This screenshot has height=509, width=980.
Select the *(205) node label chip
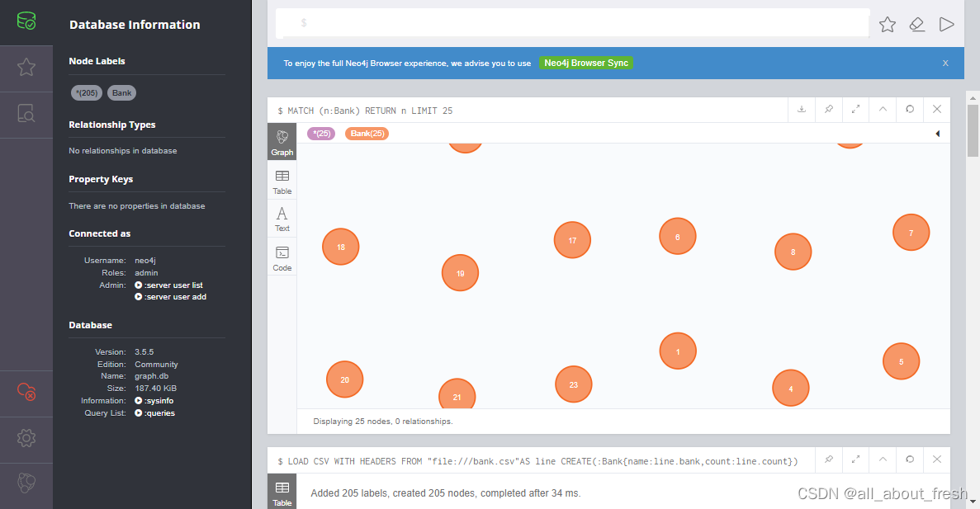(x=87, y=93)
